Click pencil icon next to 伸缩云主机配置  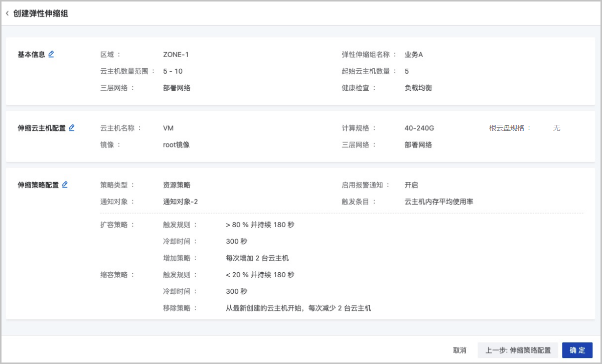pyautogui.click(x=72, y=128)
